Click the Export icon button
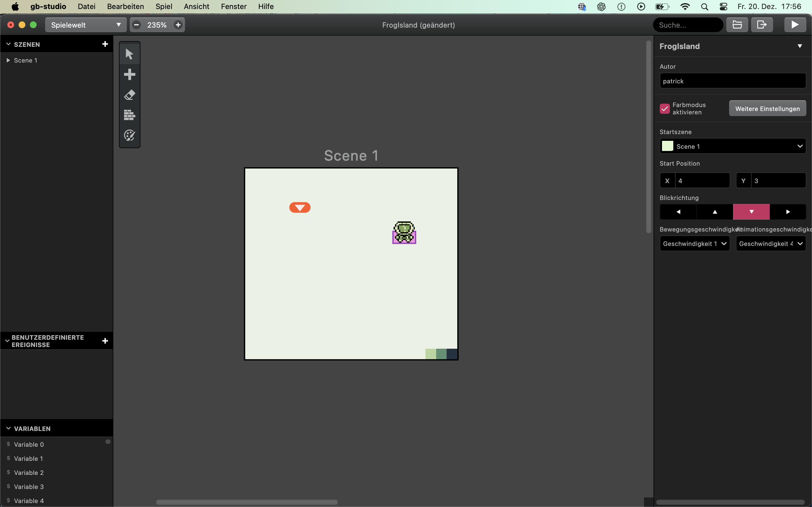The height and width of the screenshot is (507, 812). click(x=762, y=25)
